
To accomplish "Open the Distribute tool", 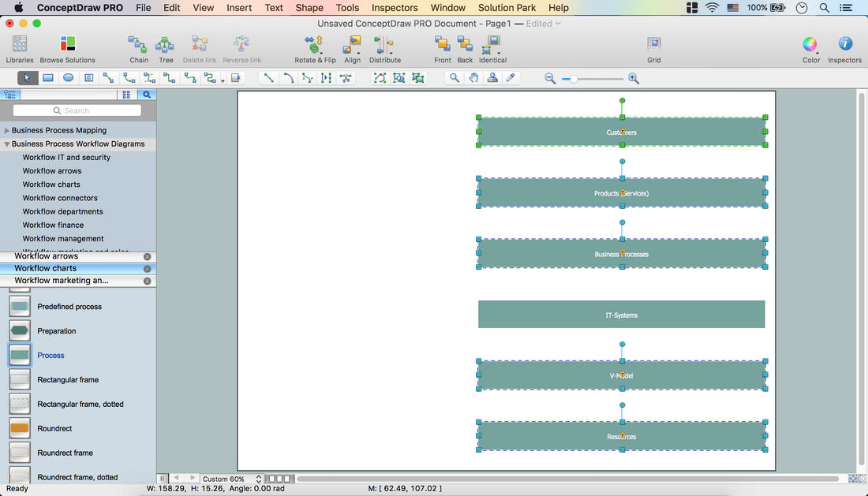I will pos(385,49).
